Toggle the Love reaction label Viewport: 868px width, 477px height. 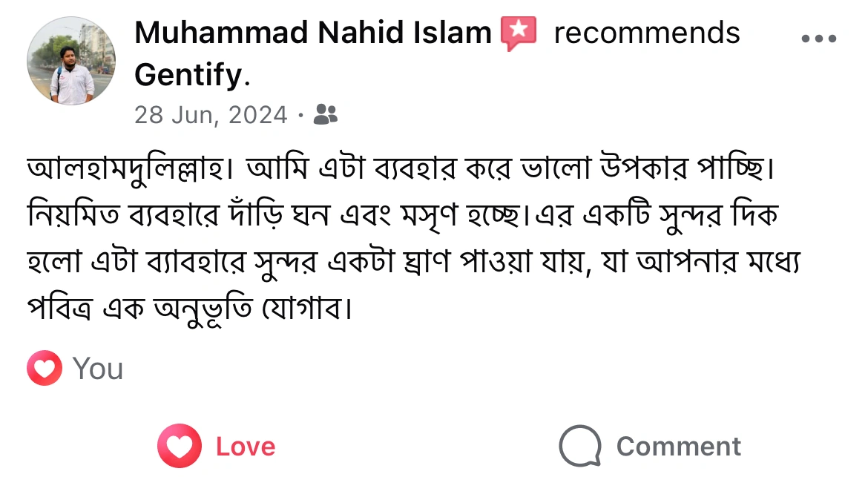point(246,447)
